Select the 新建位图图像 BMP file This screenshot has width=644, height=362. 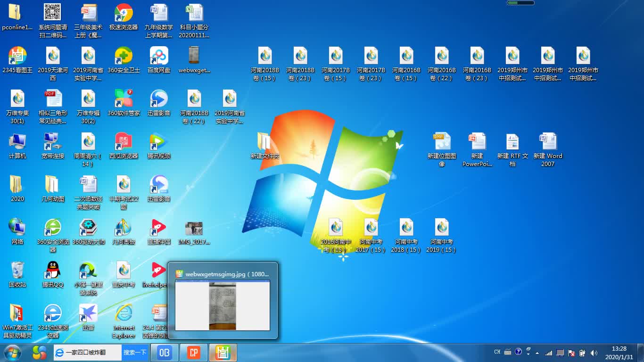point(442,149)
